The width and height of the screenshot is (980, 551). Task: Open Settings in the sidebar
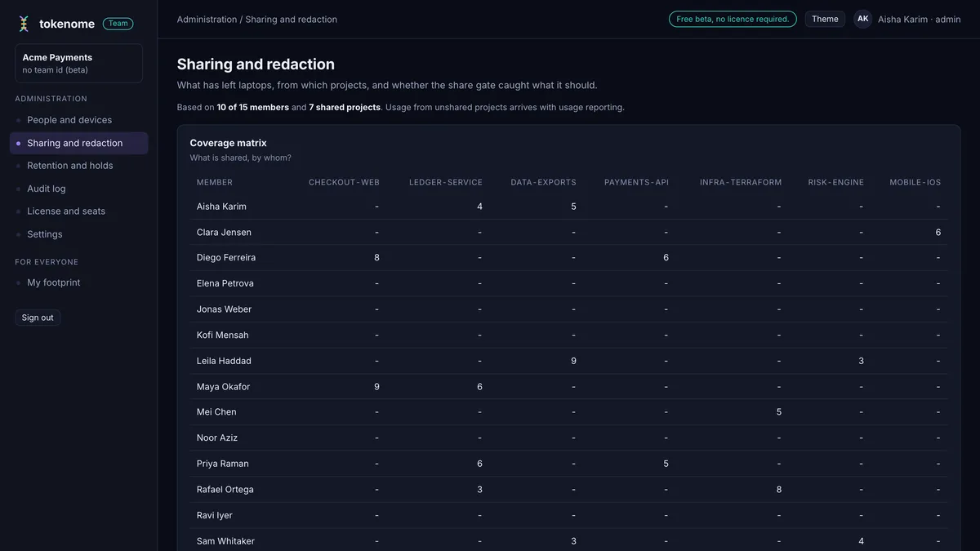click(x=78, y=234)
